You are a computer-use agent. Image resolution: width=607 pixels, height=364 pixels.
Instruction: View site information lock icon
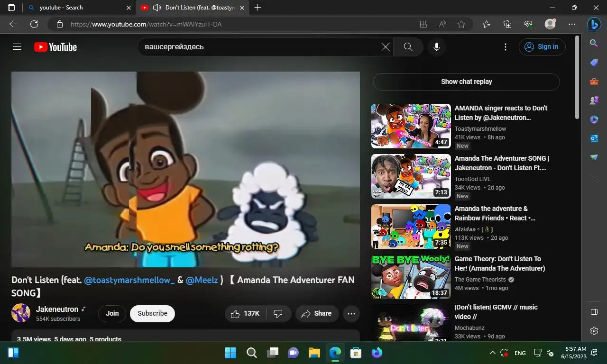[x=59, y=24]
